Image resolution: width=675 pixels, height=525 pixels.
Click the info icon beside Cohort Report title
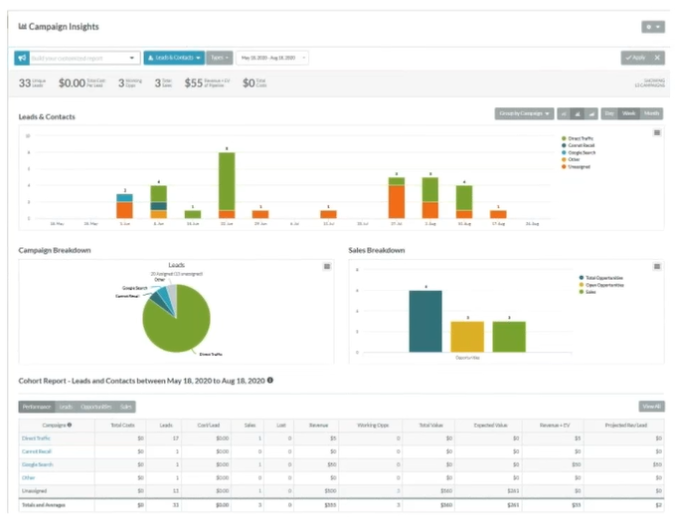[x=271, y=380]
